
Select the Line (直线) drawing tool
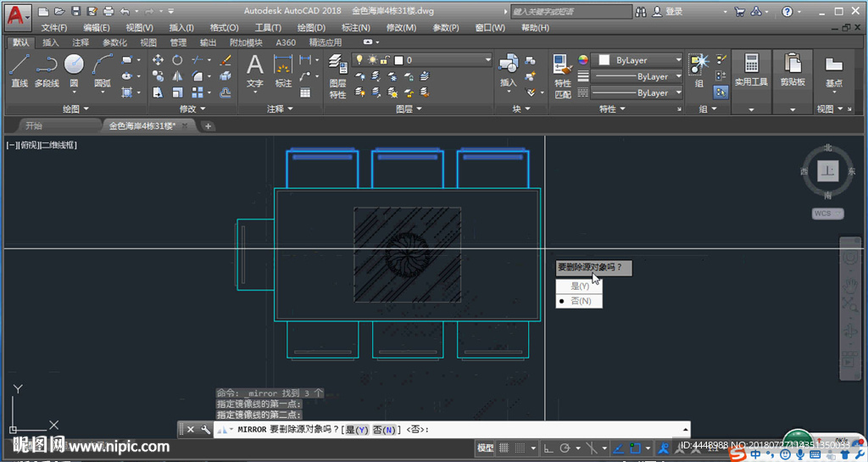(x=19, y=71)
